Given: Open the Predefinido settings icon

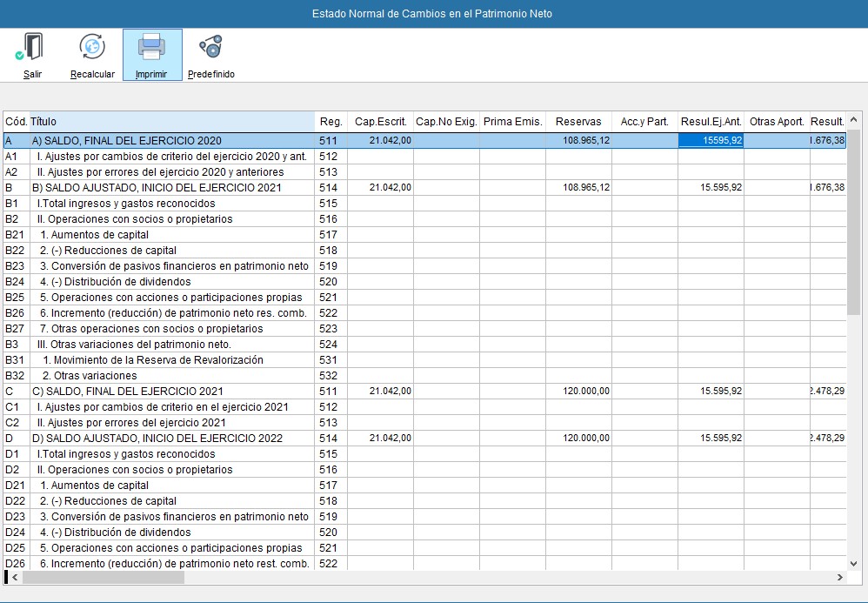Looking at the screenshot, I should pyautogui.click(x=210, y=47).
